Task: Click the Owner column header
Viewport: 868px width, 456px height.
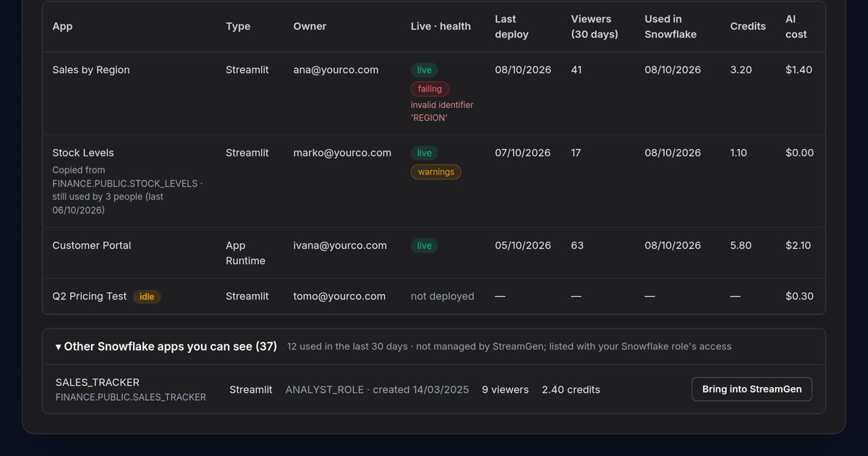Action: click(x=310, y=27)
